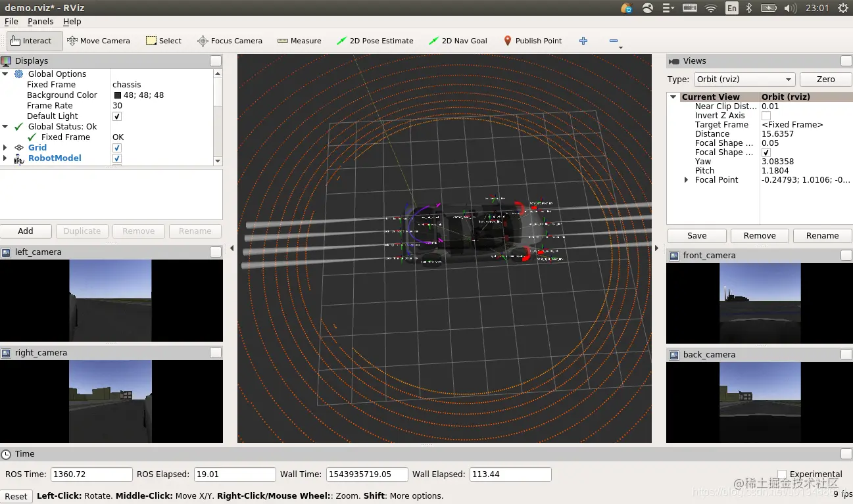Screen dimensions: 853x504
Task: Click the Add display button
Action: (x=26, y=231)
